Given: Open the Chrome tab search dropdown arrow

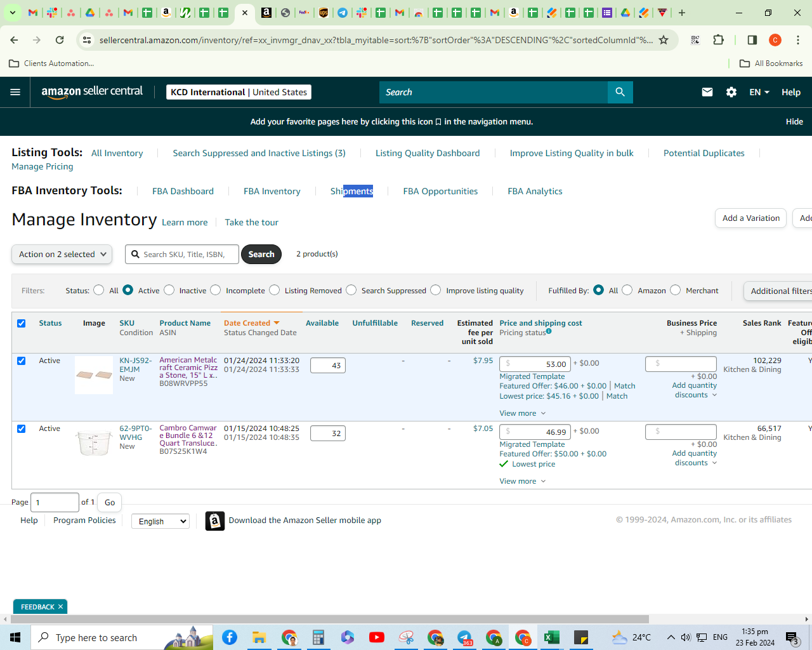Looking at the screenshot, I should tap(12, 13).
